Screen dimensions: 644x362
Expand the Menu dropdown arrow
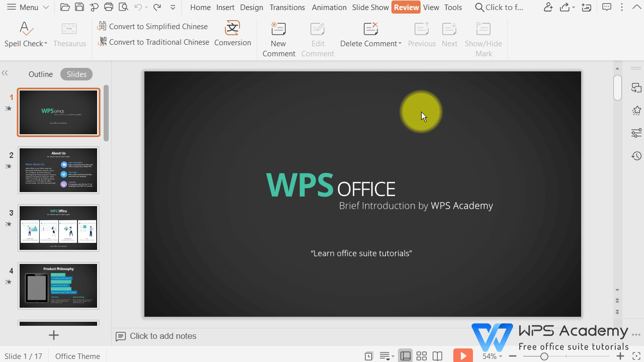(46, 8)
